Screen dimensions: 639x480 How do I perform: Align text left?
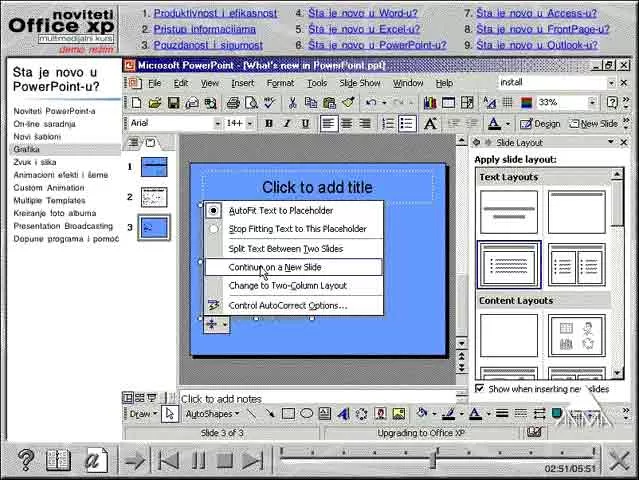[328, 123]
